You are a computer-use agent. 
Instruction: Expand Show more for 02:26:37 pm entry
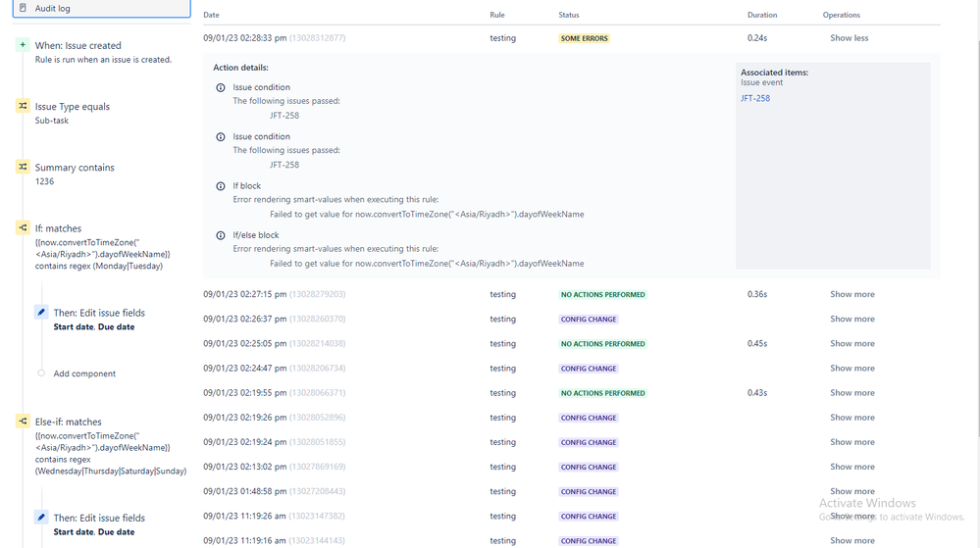pos(851,319)
